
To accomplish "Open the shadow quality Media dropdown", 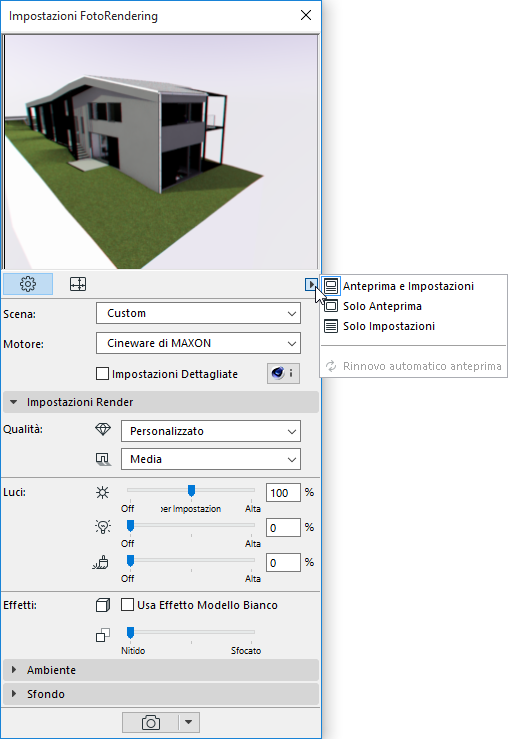I will 211,459.
